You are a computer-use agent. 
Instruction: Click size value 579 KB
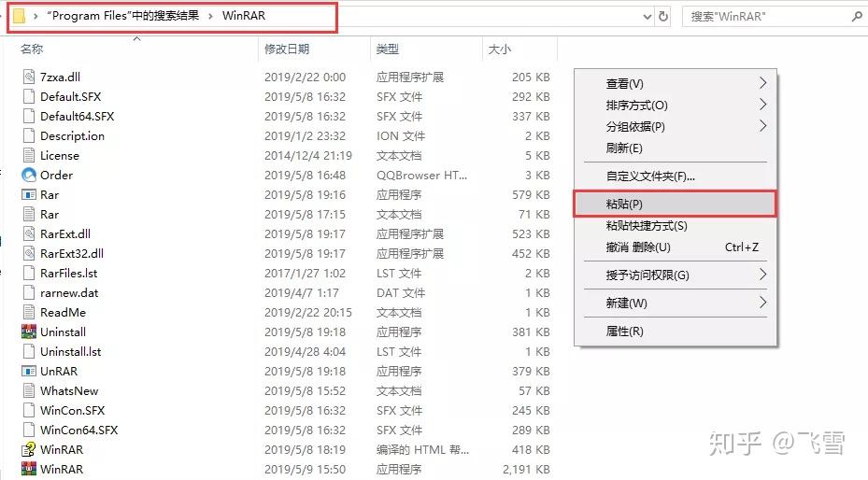[x=531, y=194]
